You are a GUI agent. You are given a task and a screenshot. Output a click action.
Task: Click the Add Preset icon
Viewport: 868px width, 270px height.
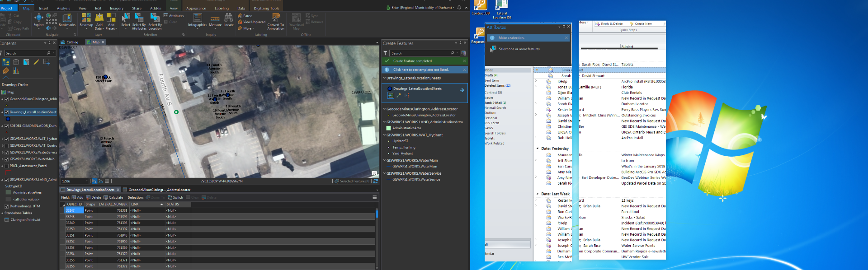click(x=111, y=17)
